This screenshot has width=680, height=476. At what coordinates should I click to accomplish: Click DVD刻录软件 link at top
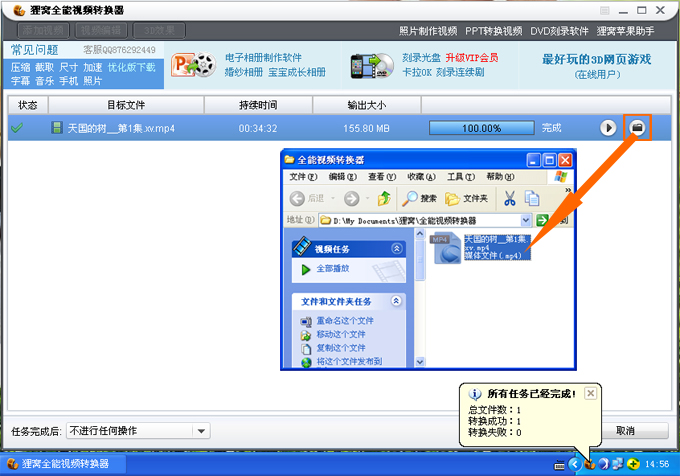tap(559, 31)
